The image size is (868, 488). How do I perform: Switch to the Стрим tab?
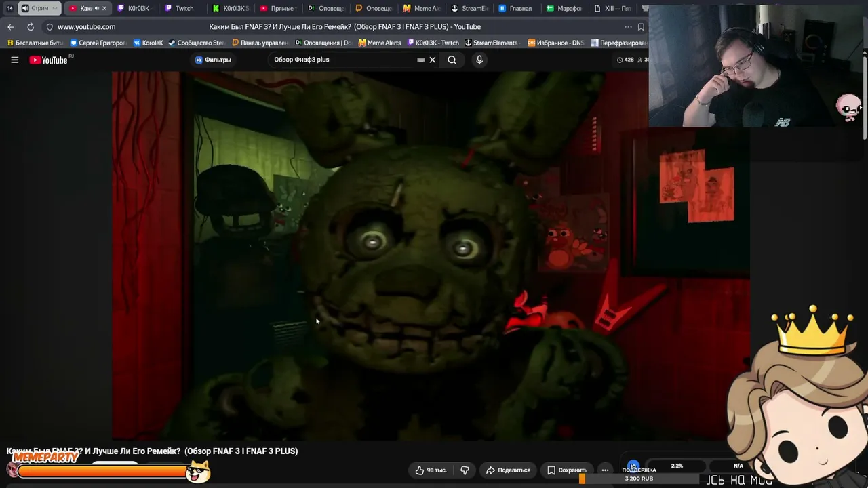tap(39, 8)
